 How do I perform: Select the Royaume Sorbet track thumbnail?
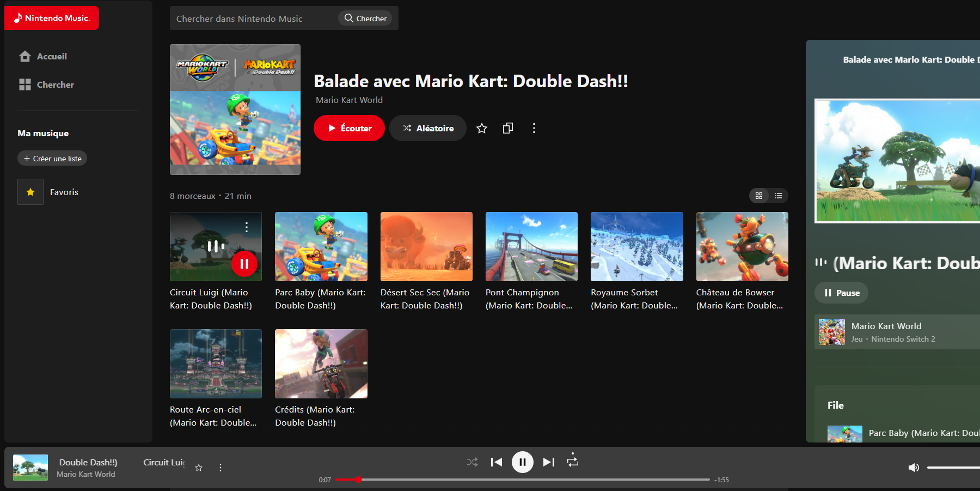[x=637, y=246]
